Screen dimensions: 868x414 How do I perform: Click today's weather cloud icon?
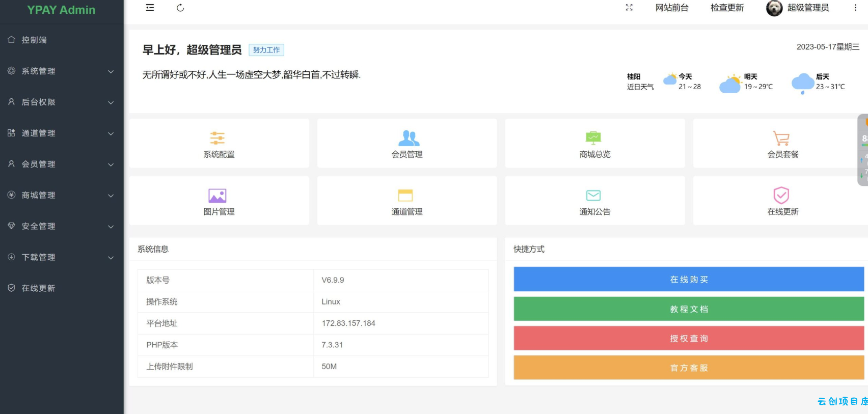pos(670,79)
